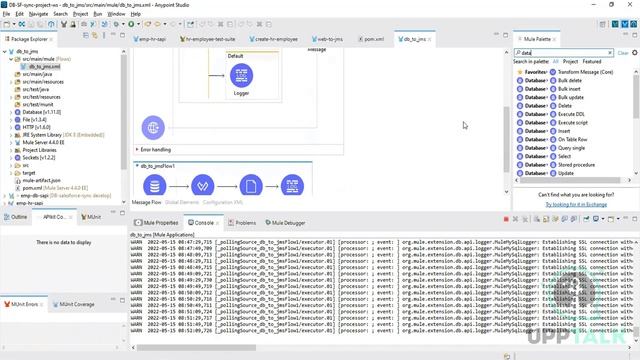
Task: Click the Pin Console icon
Action: [x=586, y=220]
